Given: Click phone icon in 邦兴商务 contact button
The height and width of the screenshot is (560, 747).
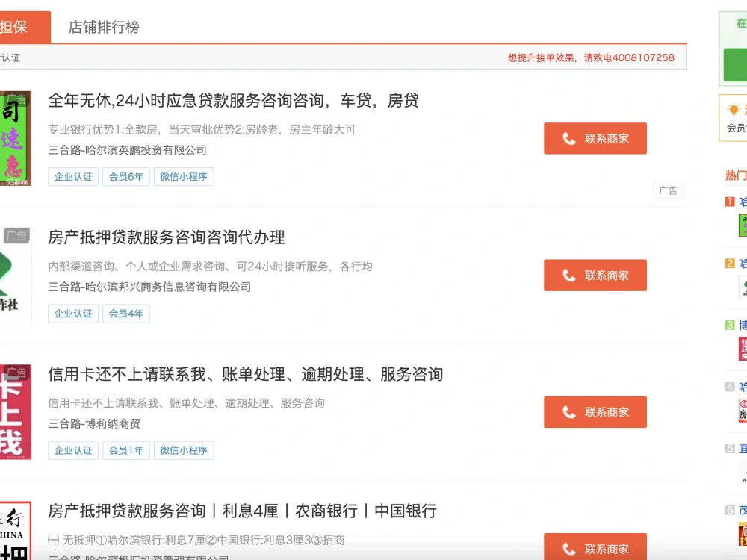Looking at the screenshot, I should coord(568,276).
